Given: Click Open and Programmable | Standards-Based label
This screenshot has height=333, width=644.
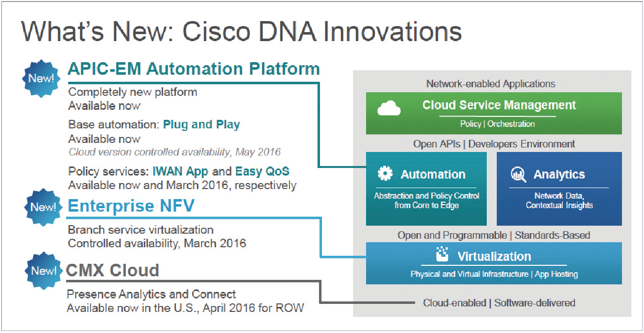Looking at the screenshot, I should [494, 235].
